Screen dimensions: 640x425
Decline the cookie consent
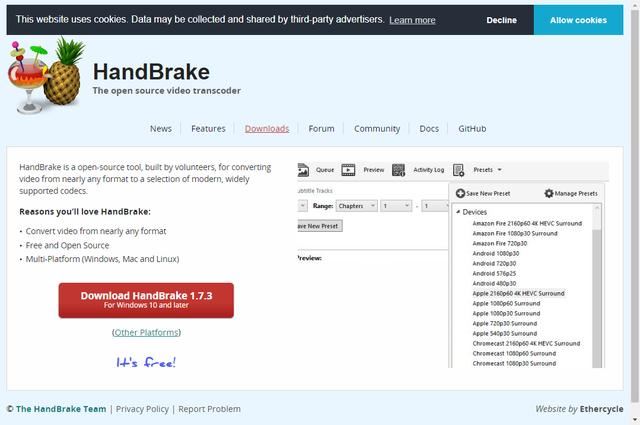pos(501,20)
